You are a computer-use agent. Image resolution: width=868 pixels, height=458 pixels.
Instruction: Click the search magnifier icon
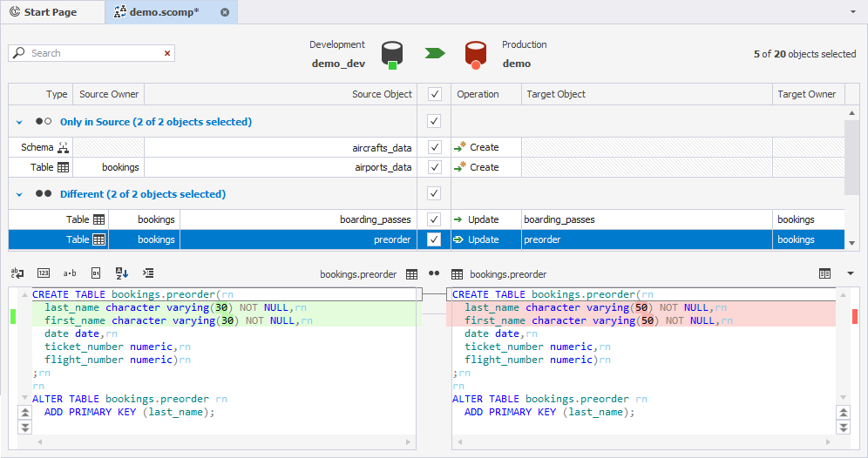click(19, 52)
